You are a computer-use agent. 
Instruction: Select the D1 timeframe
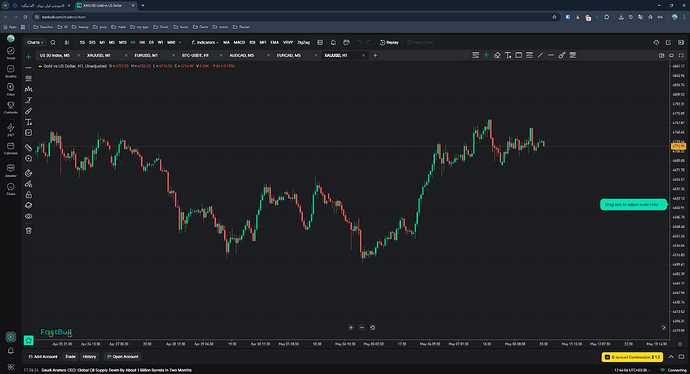151,43
